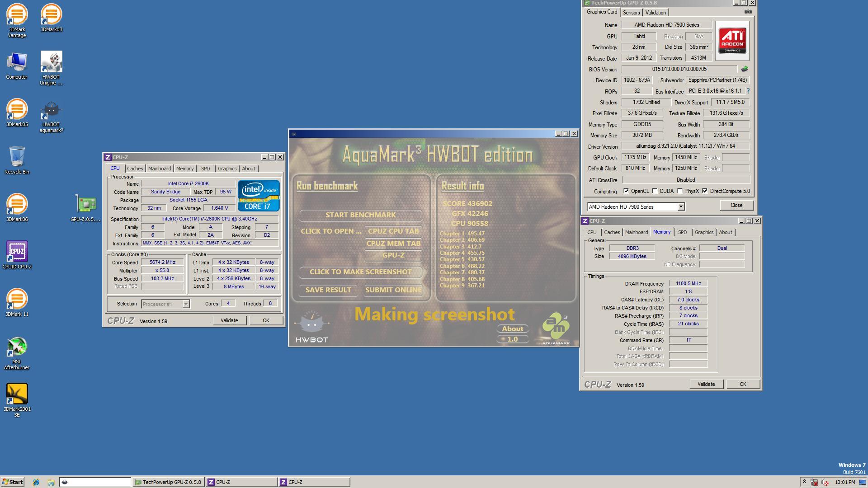Open Internet Explorer from taskbar
The height and width of the screenshot is (488, 868).
pyautogui.click(x=36, y=482)
